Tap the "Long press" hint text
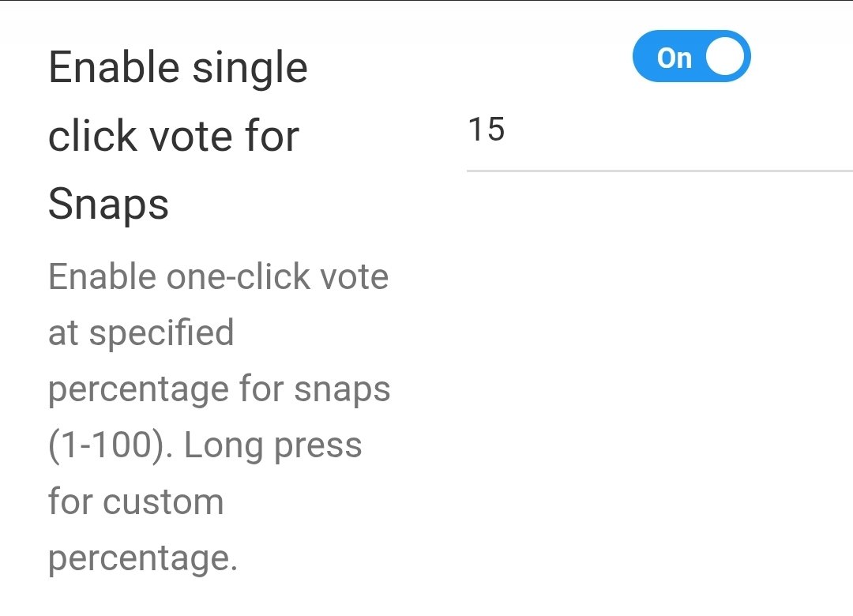Image resolution: width=853 pixels, height=616 pixels. (x=273, y=446)
